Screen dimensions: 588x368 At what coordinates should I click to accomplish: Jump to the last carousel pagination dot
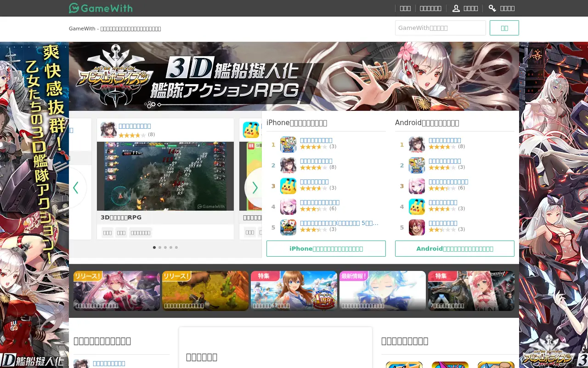[176, 247]
